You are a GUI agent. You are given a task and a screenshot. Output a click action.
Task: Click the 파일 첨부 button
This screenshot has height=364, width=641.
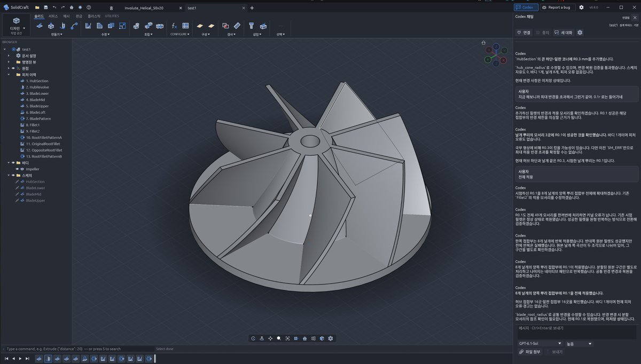(x=530, y=352)
